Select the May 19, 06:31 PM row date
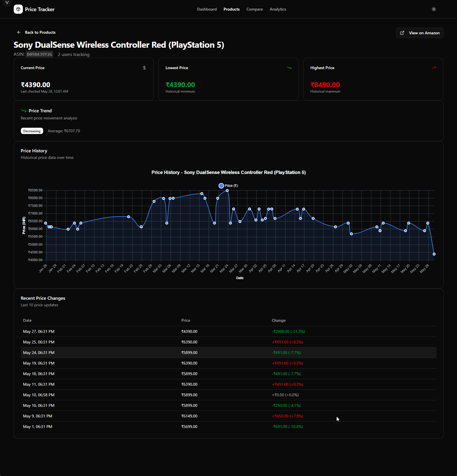The height and width of the screenshot is (476, 457). point(39,363)
